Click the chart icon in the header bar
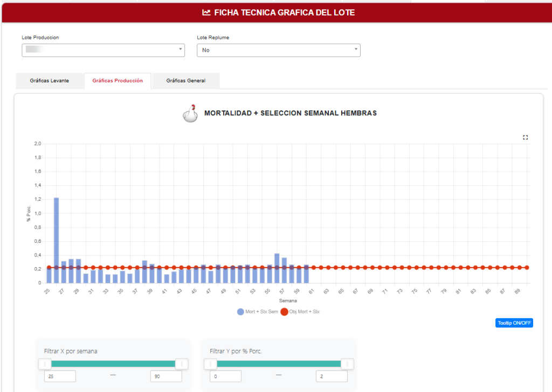This screenshot has width=552, height=392. click(206, 13)
